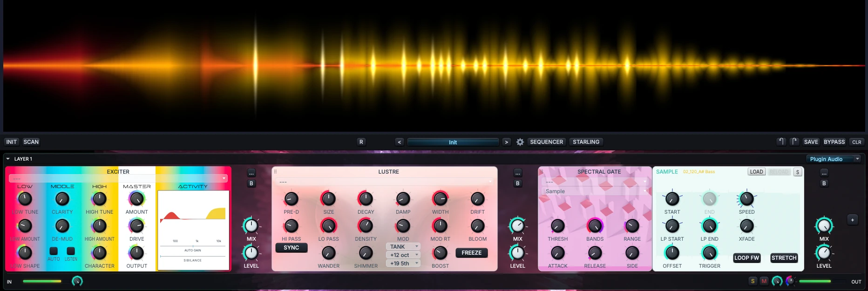The width and height of the screenshot is (868, 291).
Task: Click the Lustre DECAY knob
Action: coord(366,199)
